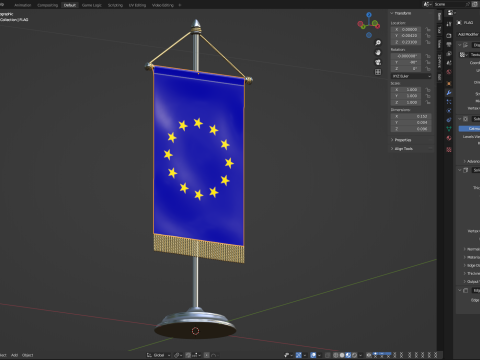This screenshot has width=480, height=360.
Task: Select solid viewport shading icon
Action: click(342, 355)
